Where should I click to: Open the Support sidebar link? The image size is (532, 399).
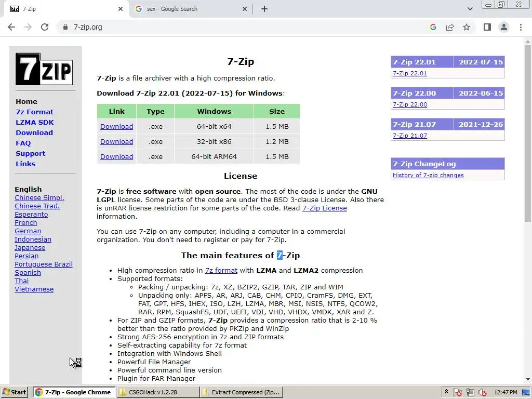(x=30, y=153)
